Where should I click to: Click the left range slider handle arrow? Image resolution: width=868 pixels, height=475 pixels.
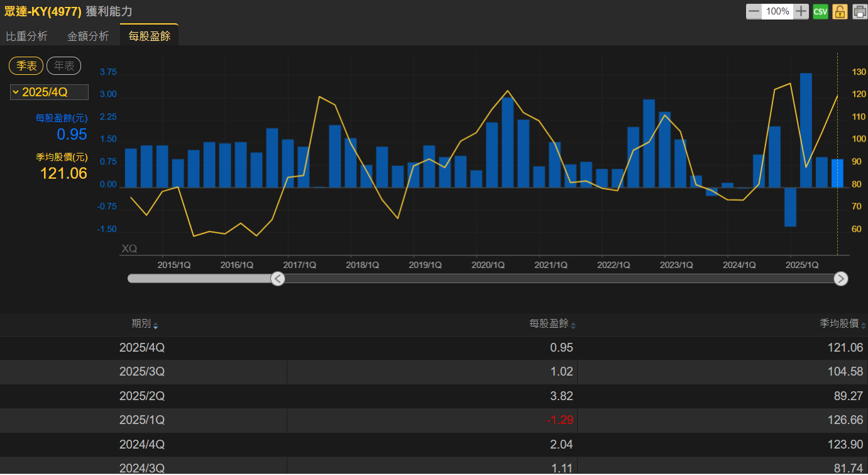[x=278, y=279]
